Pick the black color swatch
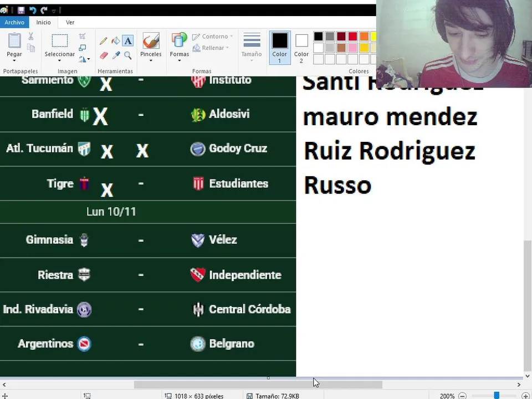 point(318,37)
